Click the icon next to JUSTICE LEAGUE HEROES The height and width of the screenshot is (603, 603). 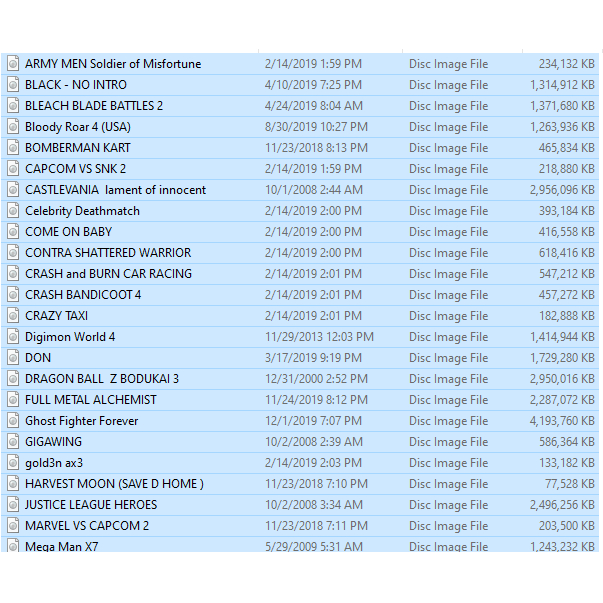pos(13,505)
